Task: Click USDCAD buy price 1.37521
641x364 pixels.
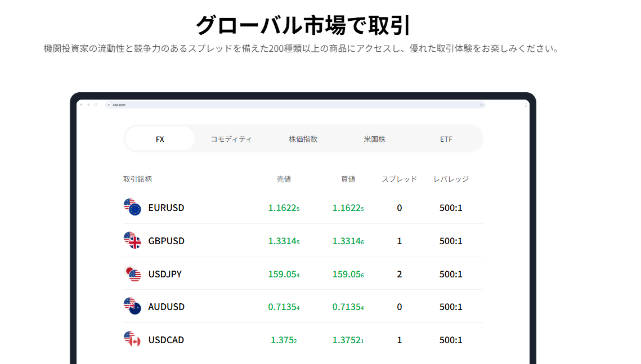Action: click(348, 340)
